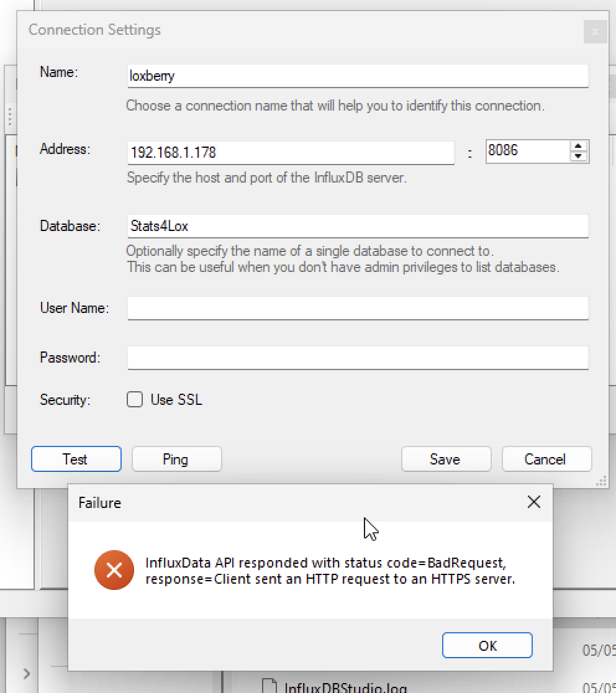
Task: Cancel the Connection Settings dialog
Action: coord(546,459)
